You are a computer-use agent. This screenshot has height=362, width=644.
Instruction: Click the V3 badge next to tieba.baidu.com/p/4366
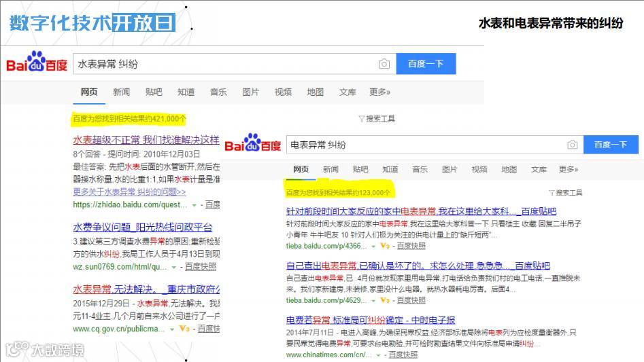[384, 246]
